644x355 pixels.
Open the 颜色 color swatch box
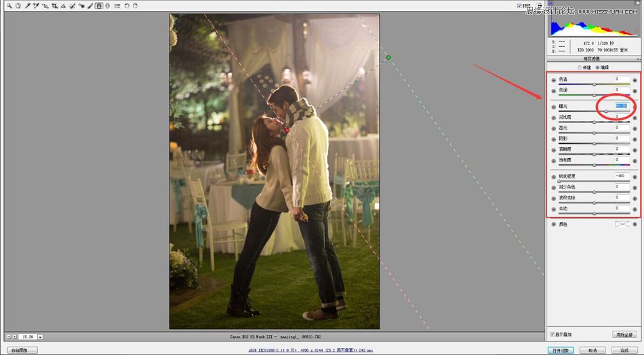(x=622, y=224)
